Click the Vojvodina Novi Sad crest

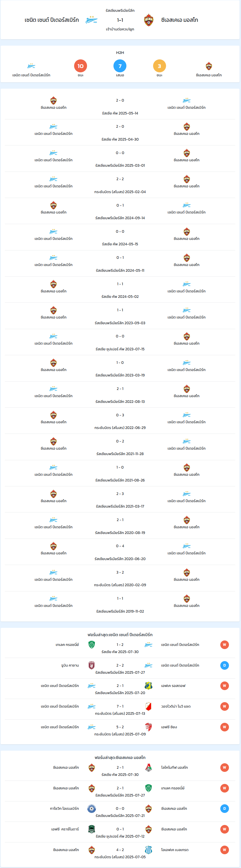coord(148,706)
